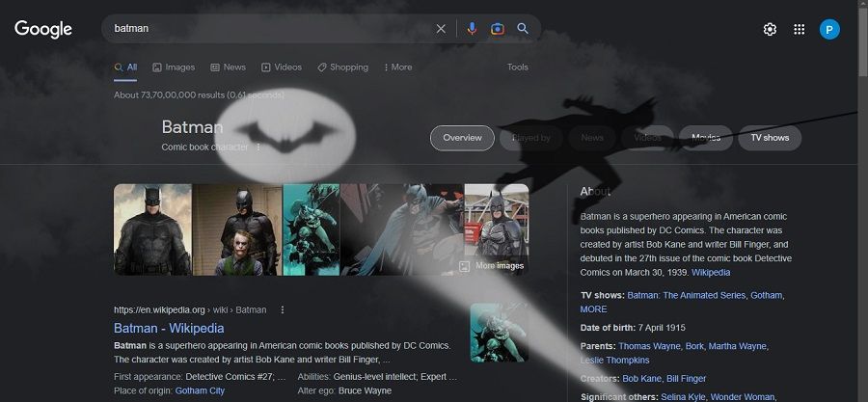This screenshot has width=868, height=402.
Task: Open thumbnail beside the Wikipedia result
Action: pyautogui.click(x=500, y=333)
